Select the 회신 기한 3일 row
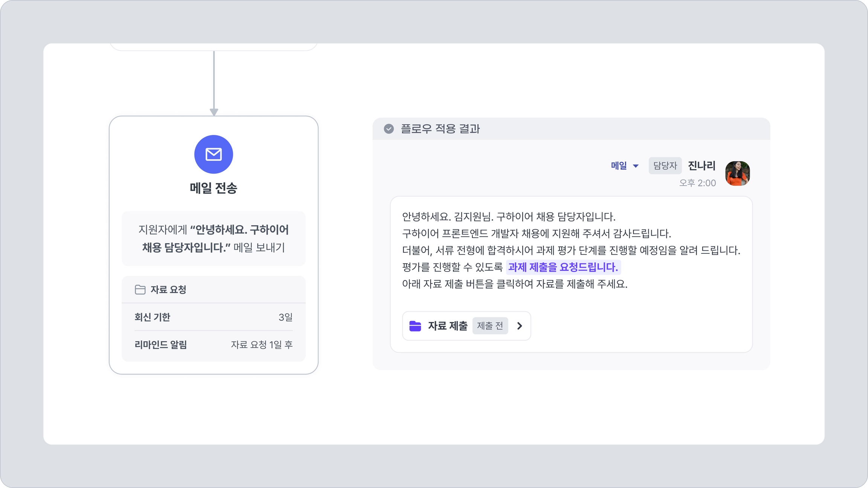This screenshot has width=868, height=488. click(x=214, y=317)
